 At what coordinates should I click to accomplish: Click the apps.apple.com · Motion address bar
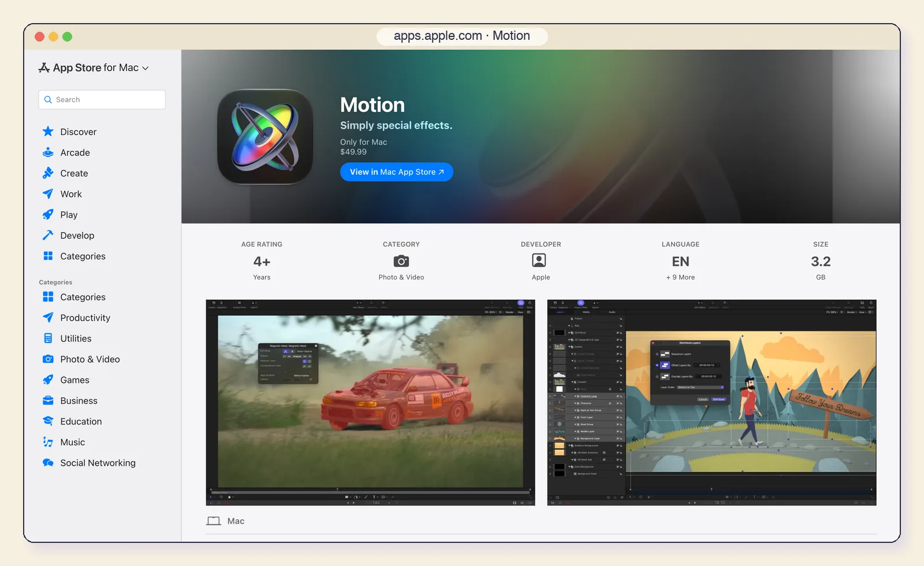(462, 36)
